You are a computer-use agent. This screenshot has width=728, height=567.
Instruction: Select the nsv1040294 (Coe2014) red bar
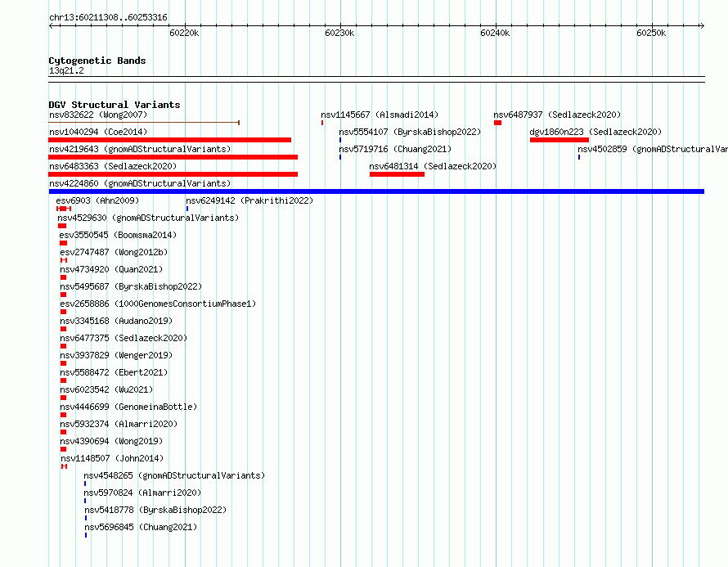[170, 140]
